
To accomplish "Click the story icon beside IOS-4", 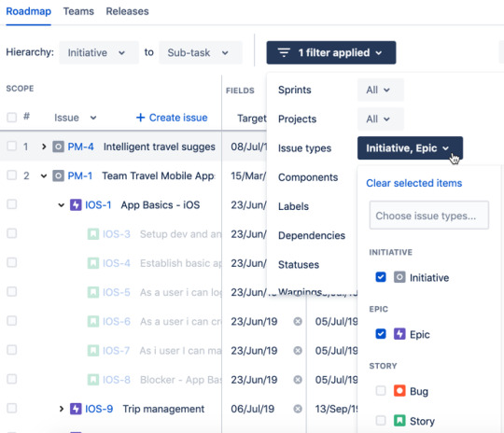I will 93,263.
